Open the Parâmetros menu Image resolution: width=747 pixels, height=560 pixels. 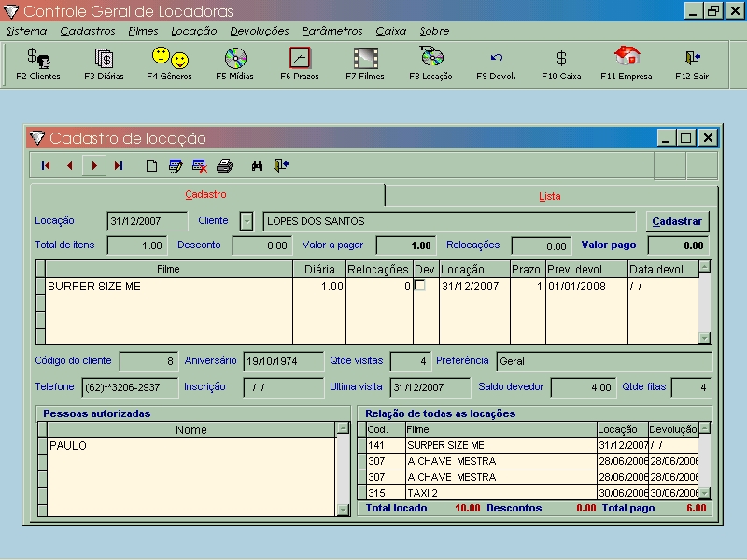tap(332, 31)
